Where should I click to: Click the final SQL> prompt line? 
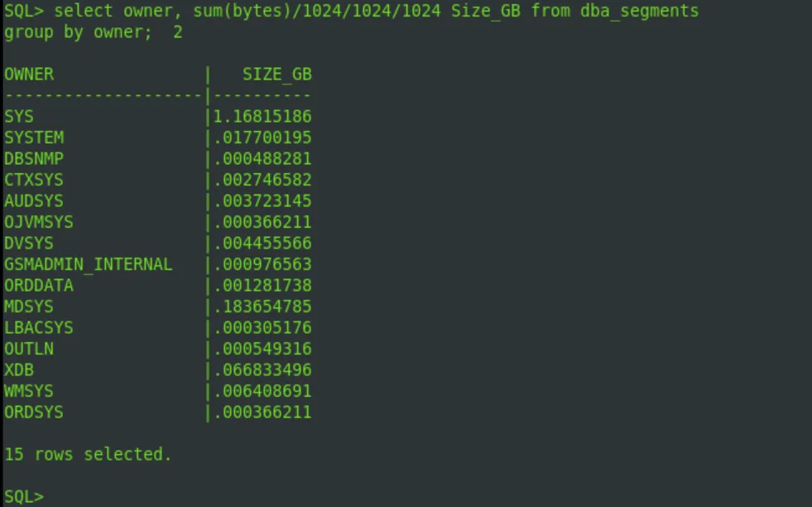coord(24,496)
